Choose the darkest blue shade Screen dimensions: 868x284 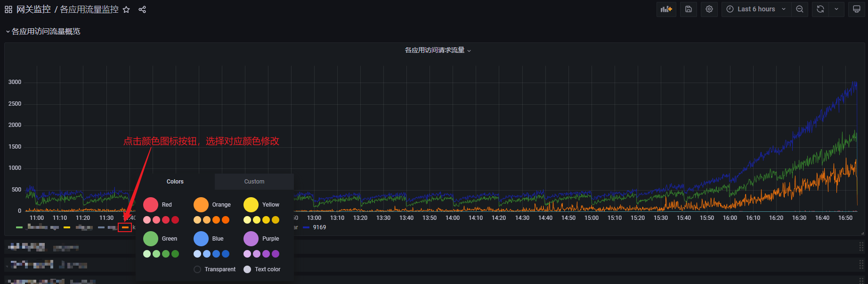pyautogui.click(x=226, y=254)
